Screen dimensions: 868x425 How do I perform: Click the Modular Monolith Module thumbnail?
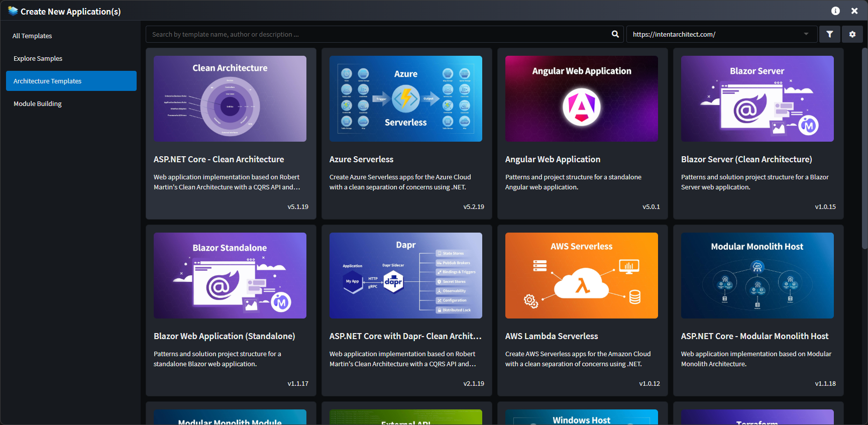point(230,417)
